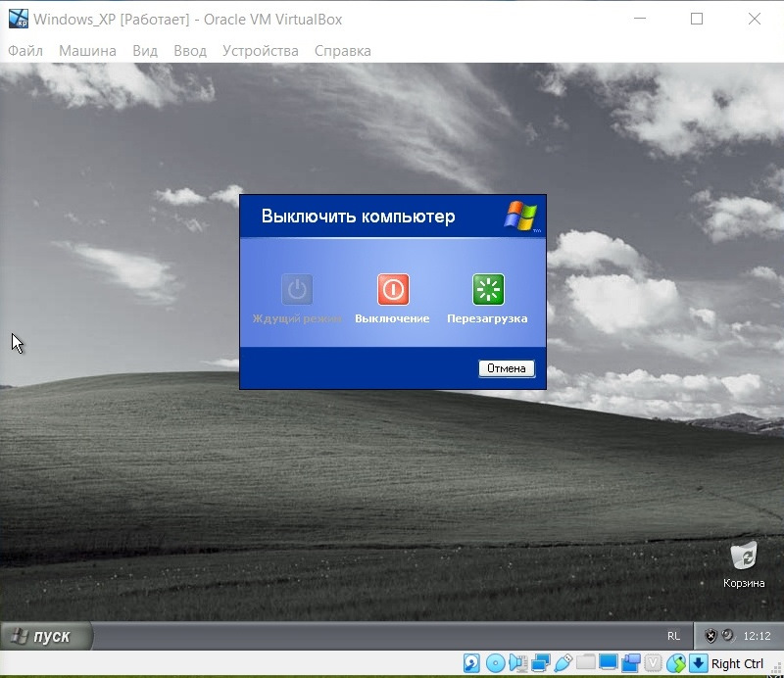Image resolution: width=784 pixels, height=678 pixels.
Task: Click the virtualization V chip status icon
Action: coord(653,663)
